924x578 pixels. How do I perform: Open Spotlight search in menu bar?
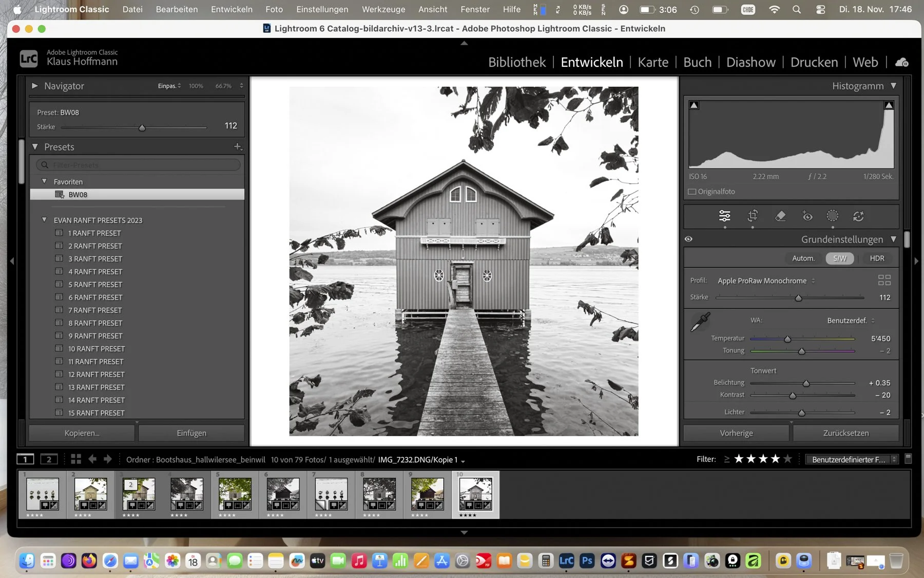click(x=796, y=9)
